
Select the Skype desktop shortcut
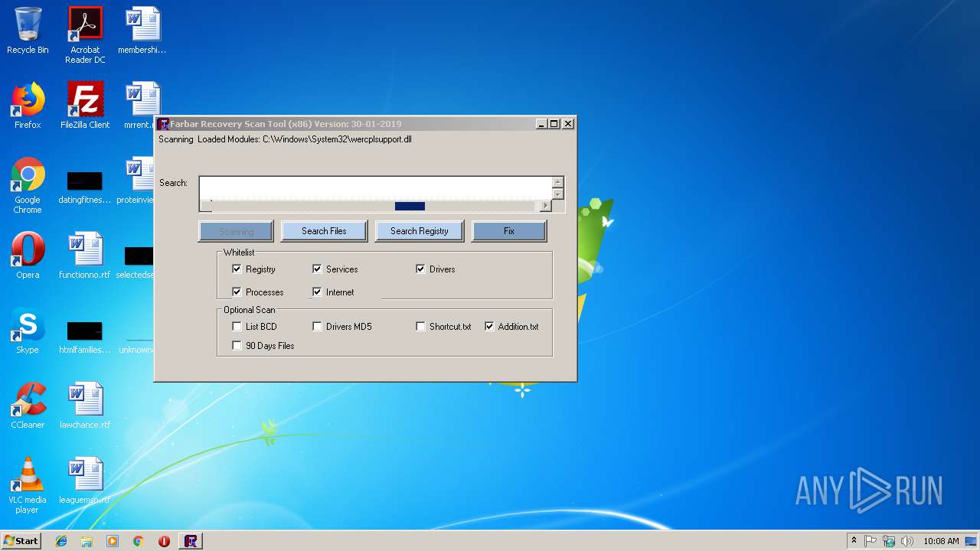click(x=28, y=331)
